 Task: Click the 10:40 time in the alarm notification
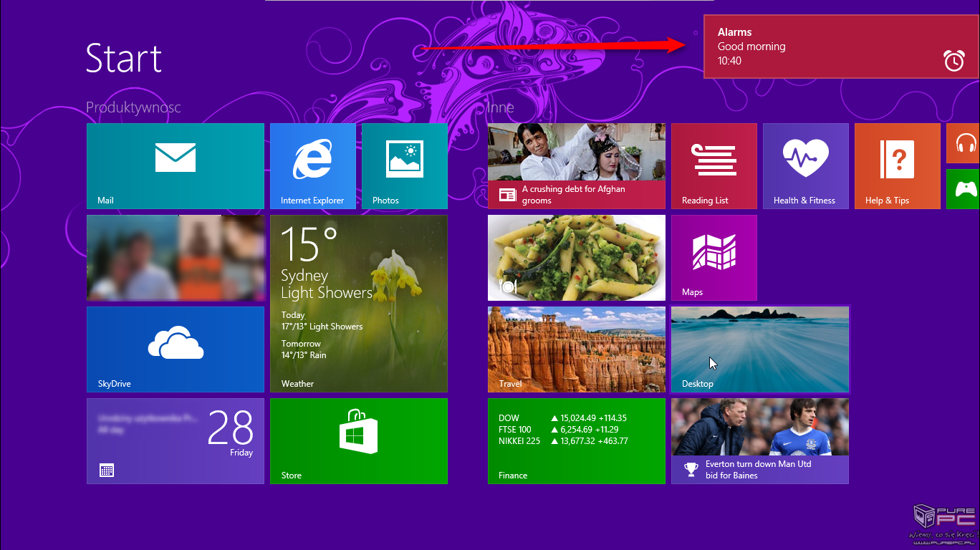(729, 61)
